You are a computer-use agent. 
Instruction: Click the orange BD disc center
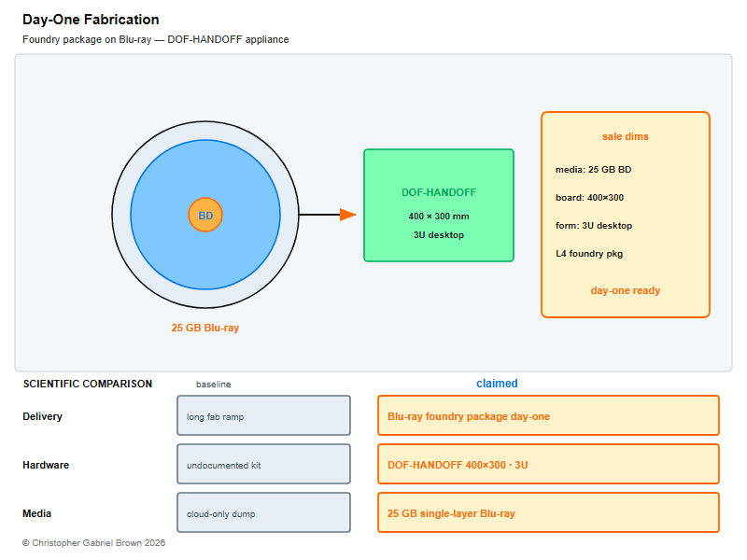[x=205, y=216]
